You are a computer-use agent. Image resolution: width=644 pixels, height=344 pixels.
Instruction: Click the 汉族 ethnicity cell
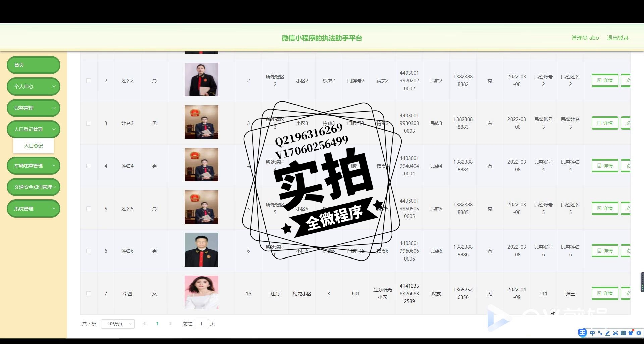click(436, 294)
